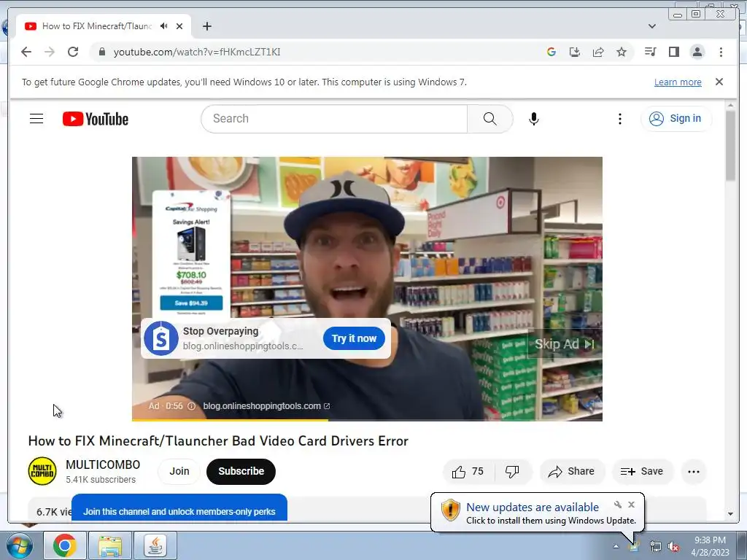Screen dimensions: 747x560
Task: Open the taskbar clock showing 9:38 PM
Action: pos(710,546)
